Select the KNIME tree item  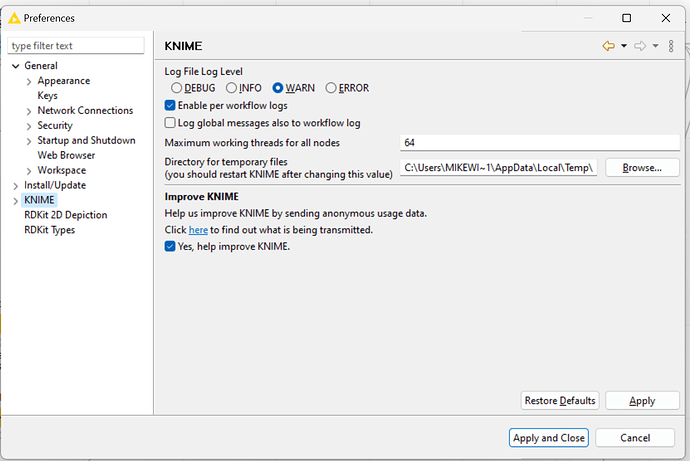click(x=39, y=200)
